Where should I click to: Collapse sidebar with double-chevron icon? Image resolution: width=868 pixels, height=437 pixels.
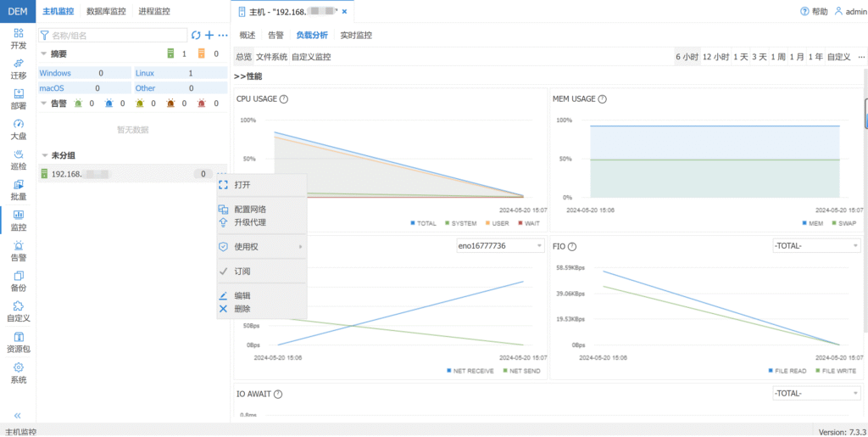tap(18, 415)
